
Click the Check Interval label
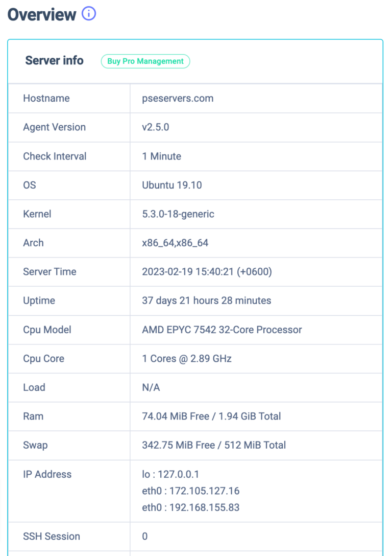55,156
